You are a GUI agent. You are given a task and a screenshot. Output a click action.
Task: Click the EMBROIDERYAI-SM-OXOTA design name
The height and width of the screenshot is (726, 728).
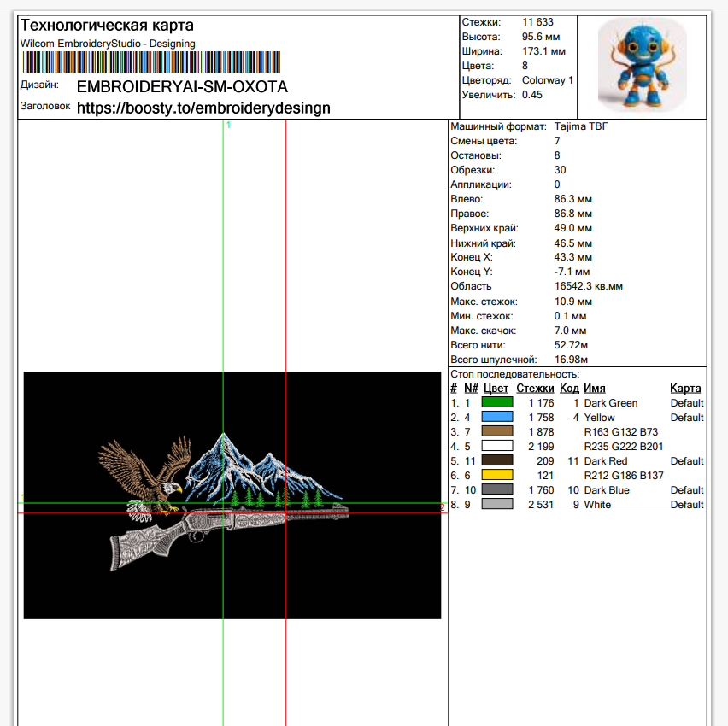pos(182,87)
